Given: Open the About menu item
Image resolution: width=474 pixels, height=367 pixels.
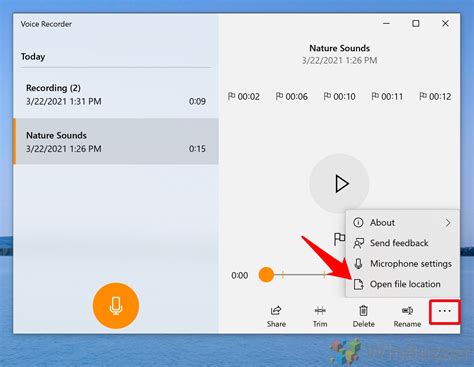Looking at the screenshot, I should (x=403, y=222).
